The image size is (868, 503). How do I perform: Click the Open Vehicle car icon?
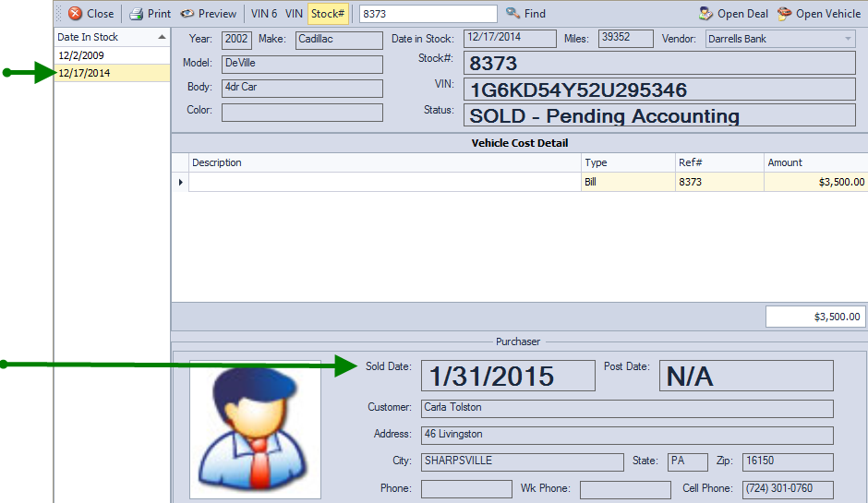784,14
